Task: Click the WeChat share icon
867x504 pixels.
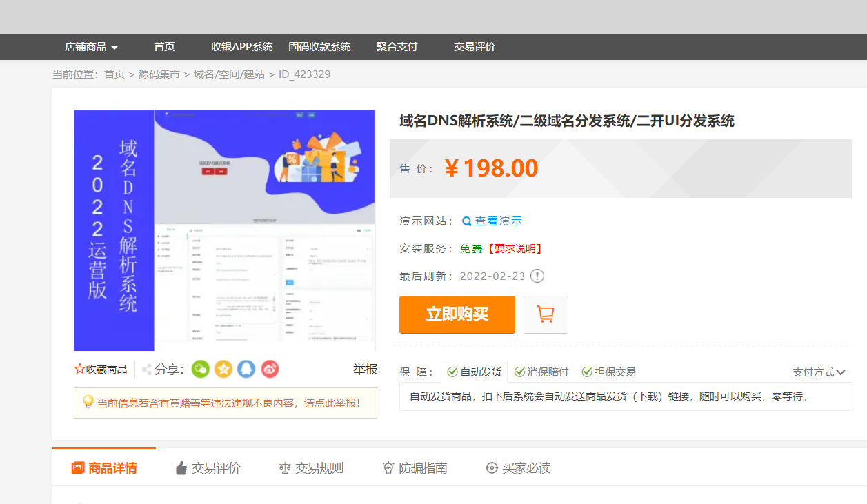Action: (x=200, y=369)
